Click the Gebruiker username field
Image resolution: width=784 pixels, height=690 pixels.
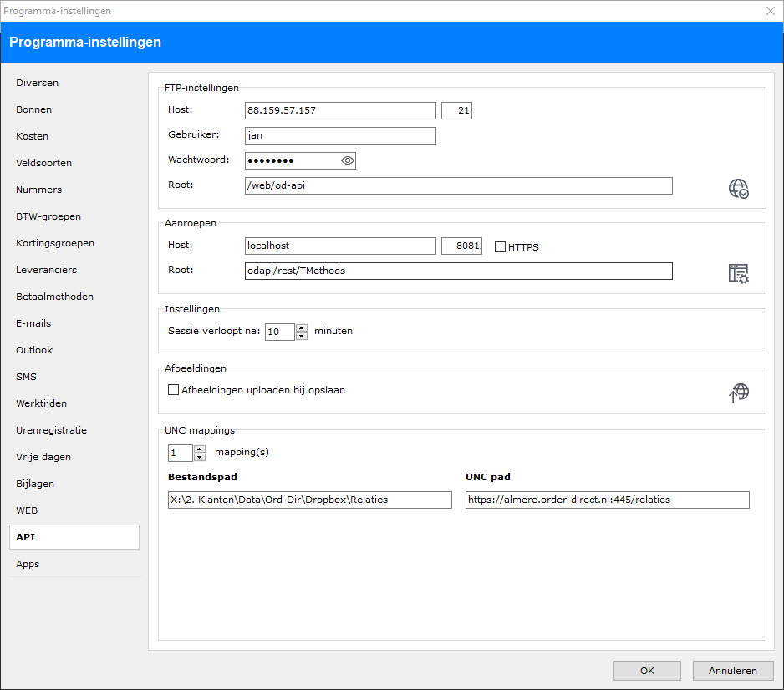(x=340, y=135)
